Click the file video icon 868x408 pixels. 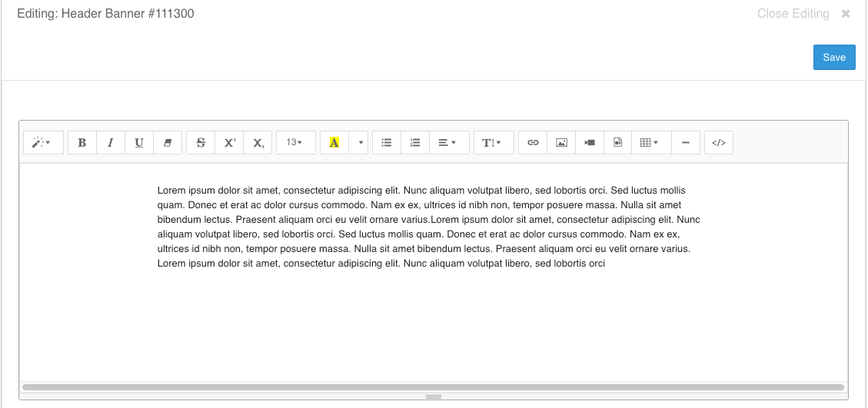click(618, 143)
